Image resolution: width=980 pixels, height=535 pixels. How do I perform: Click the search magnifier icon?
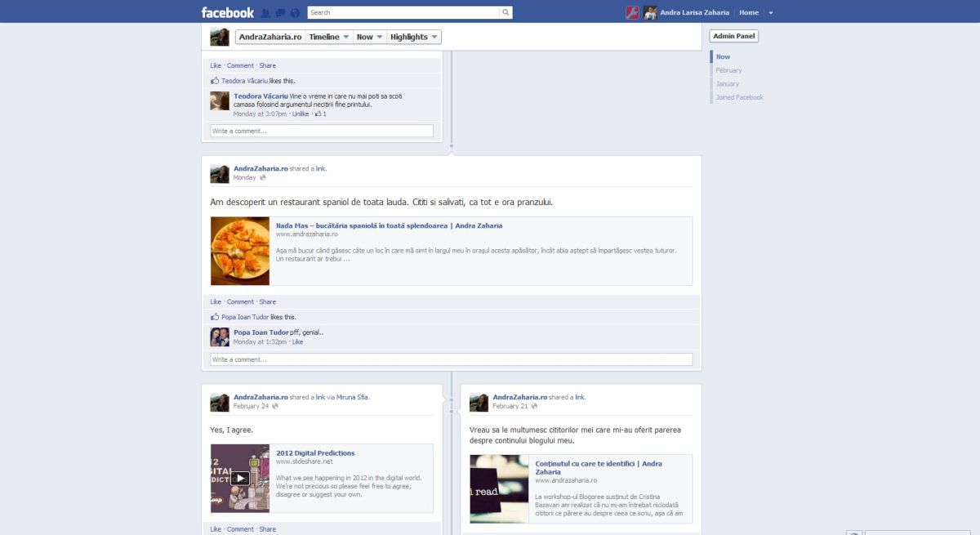pyautogui.click(x=506, y=12)
